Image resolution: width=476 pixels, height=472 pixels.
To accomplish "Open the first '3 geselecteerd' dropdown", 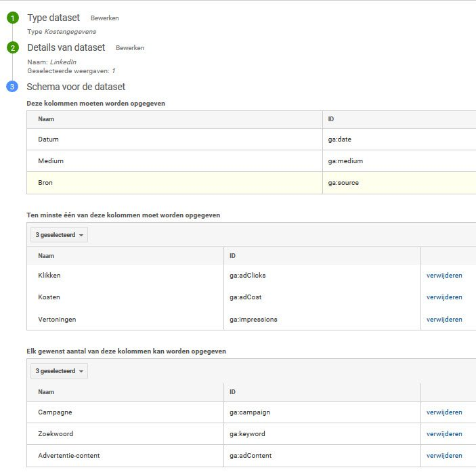I will (x=59, y=234).
